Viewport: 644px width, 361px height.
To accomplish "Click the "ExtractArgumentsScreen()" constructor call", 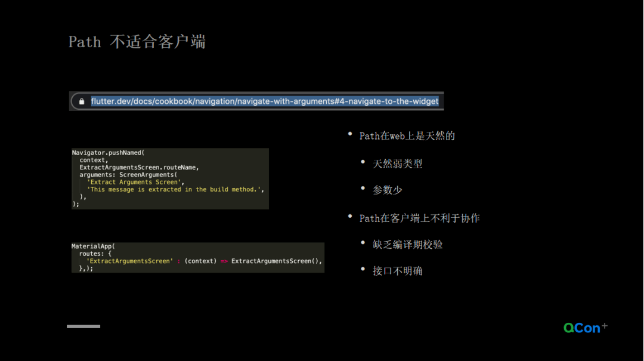I will pyautogui.click(x=275, y=261).
